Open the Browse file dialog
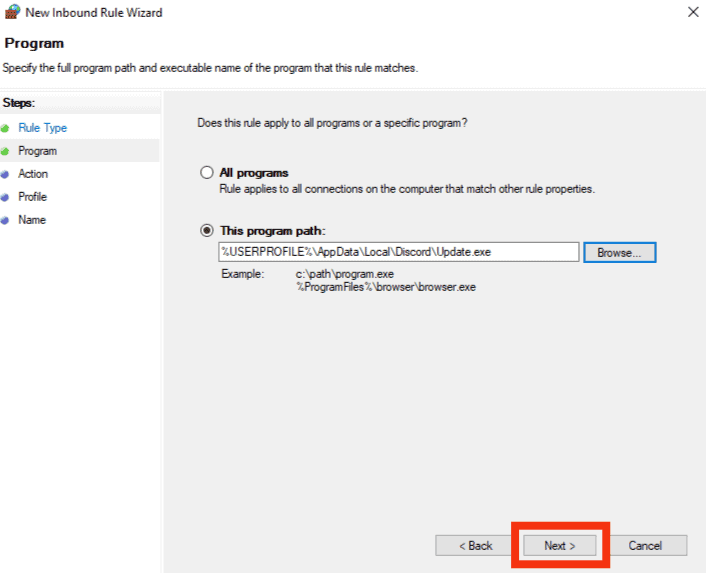Image resolution: width=706 pixels, height=573 pixels. tap(620, 253)
